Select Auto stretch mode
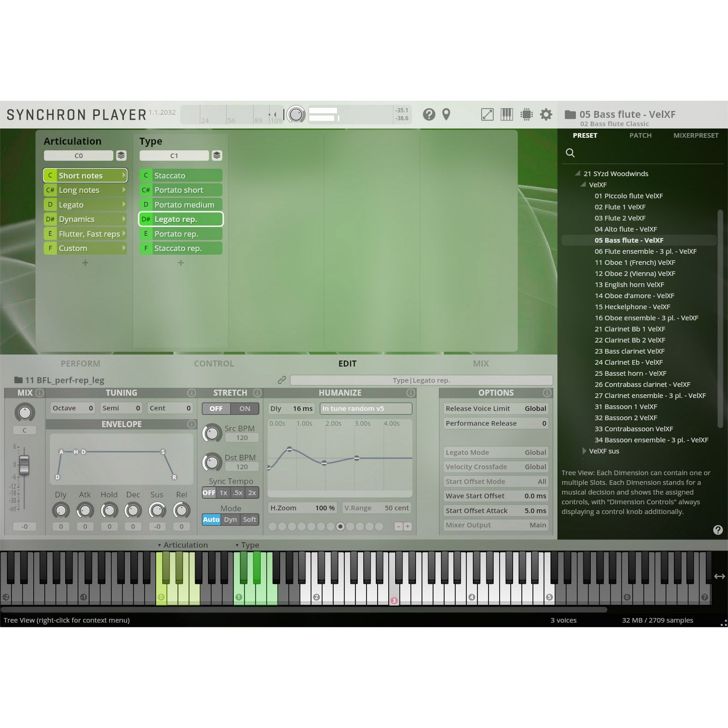 (211, 520)
